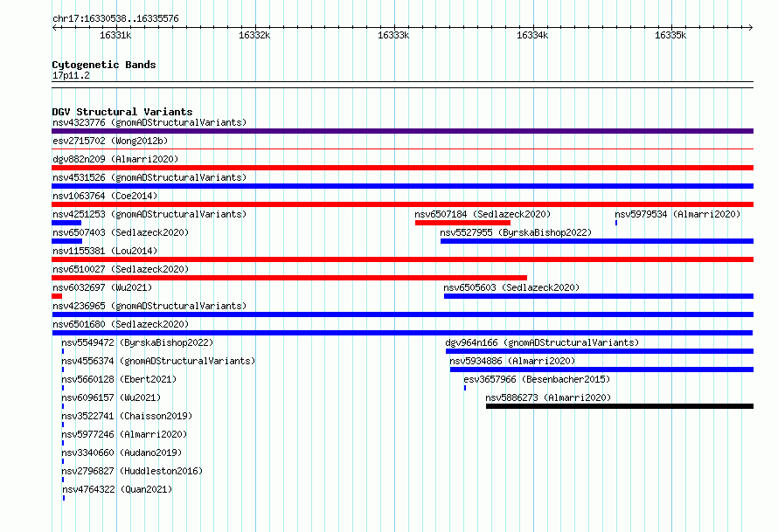778x532 pixels.
Task: Select the blue nsv6501680 variant bar
Action: [402, 333]
